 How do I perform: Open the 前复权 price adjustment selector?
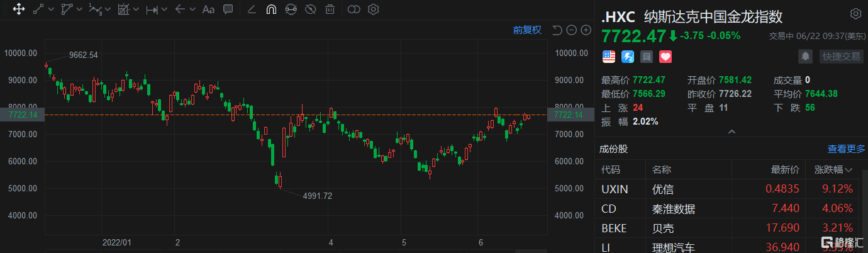(x=527, y=30)
